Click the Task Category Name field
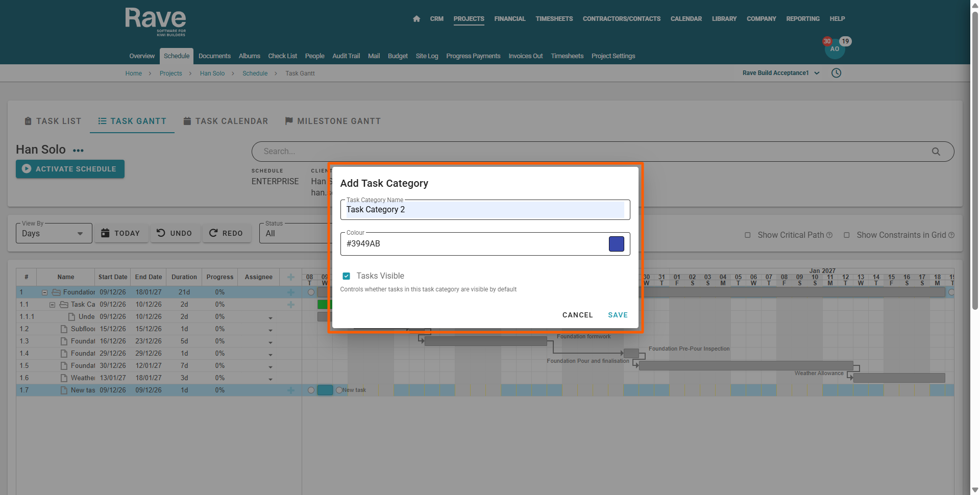980x495 pixels. click(484, 210)
